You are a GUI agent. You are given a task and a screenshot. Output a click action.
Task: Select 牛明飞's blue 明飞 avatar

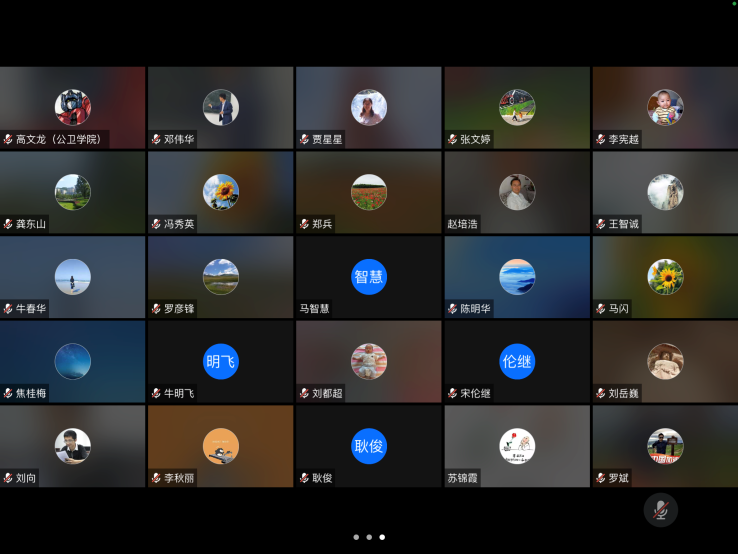tap(221, 361)
